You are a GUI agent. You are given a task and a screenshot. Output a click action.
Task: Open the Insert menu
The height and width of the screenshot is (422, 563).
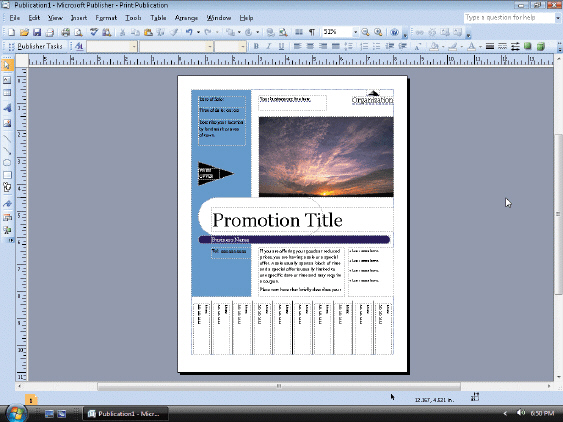78,18
